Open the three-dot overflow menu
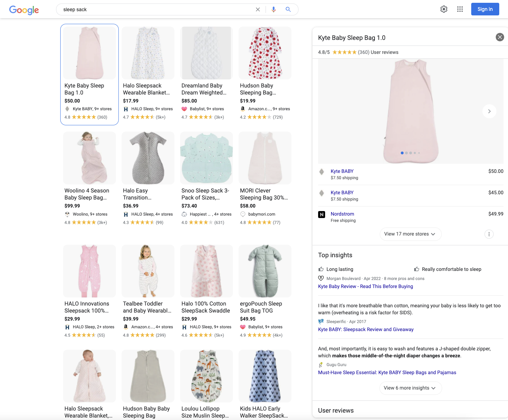508x420 pixels. (489, 234)
